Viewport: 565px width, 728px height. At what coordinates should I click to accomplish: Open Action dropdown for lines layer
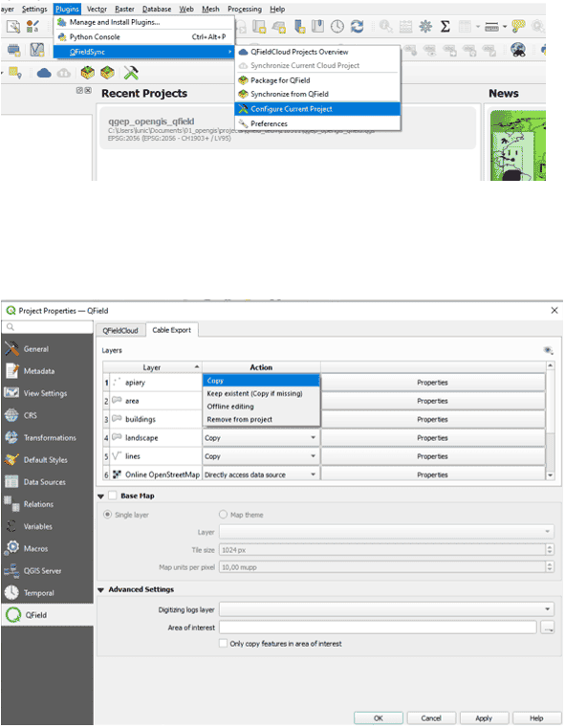click(x=261, y=456)
